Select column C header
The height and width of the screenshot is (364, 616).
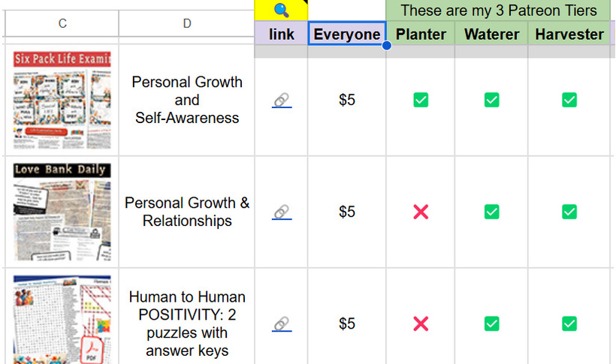point(62,23)
